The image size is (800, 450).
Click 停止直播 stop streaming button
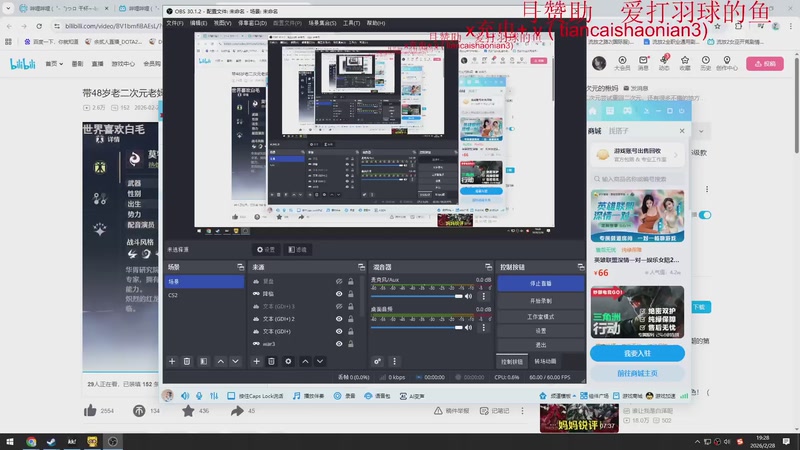[541, 283]
